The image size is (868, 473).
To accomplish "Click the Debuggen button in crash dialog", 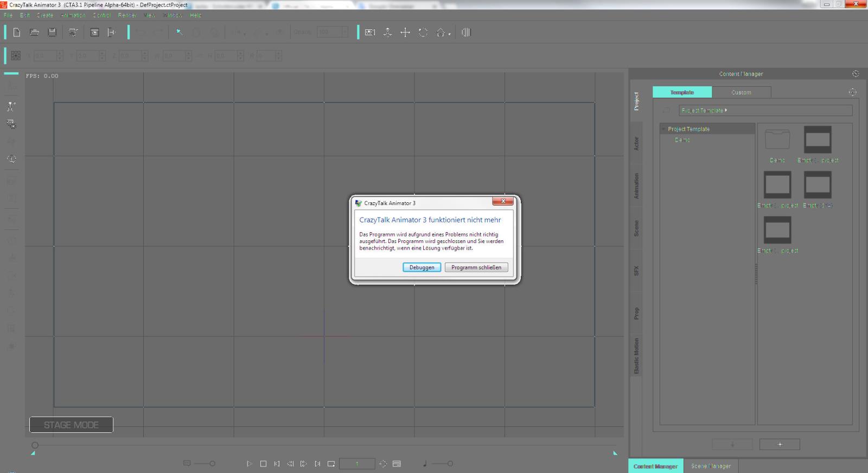I will pos(422,267).
